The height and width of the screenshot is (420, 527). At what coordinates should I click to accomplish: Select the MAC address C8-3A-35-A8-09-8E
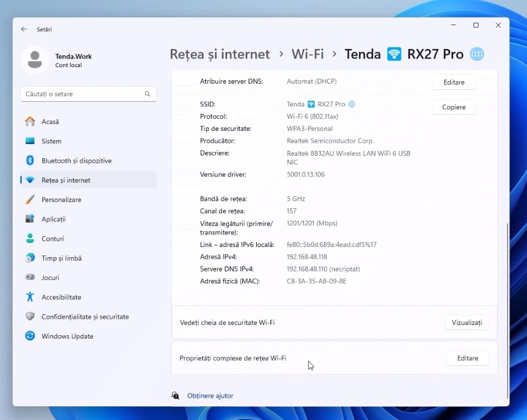[316, 281]
